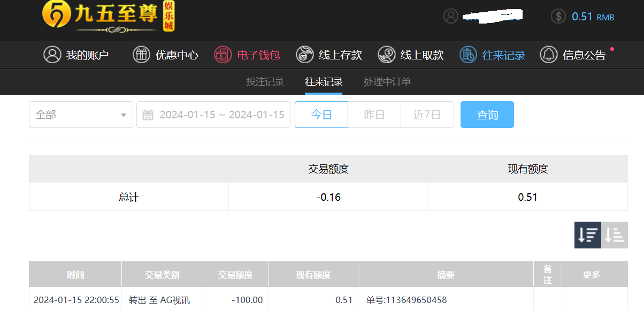644x310 pixels.
Task: Sort records in descending order
Action: tap(588, 235)
